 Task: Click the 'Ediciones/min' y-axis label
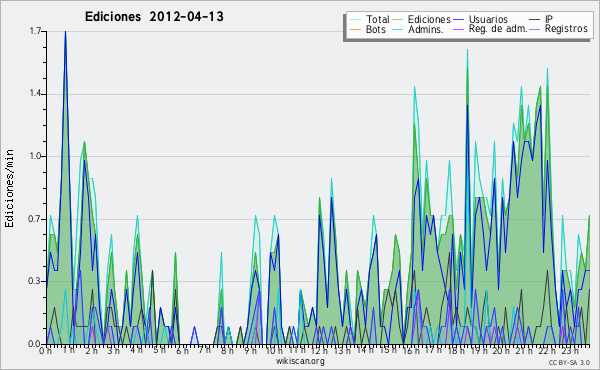[x=10, y=188]
